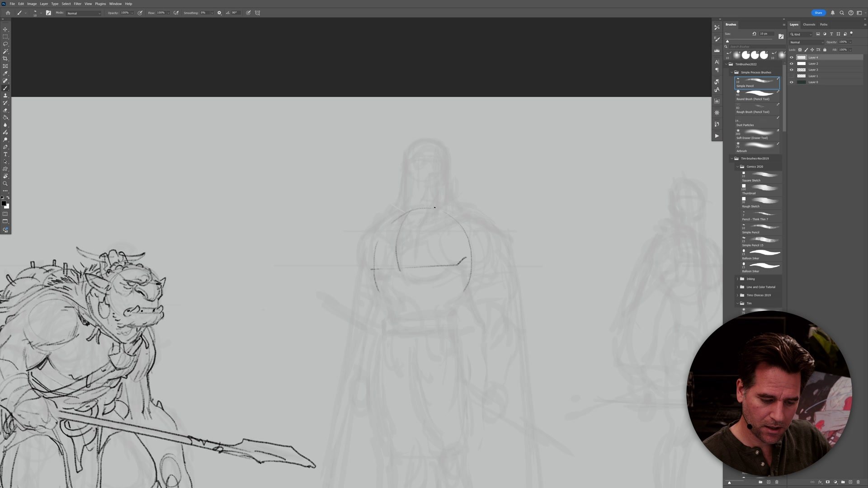
Task: Collapse the Simple Process Brushes folder
Action: 732,72
